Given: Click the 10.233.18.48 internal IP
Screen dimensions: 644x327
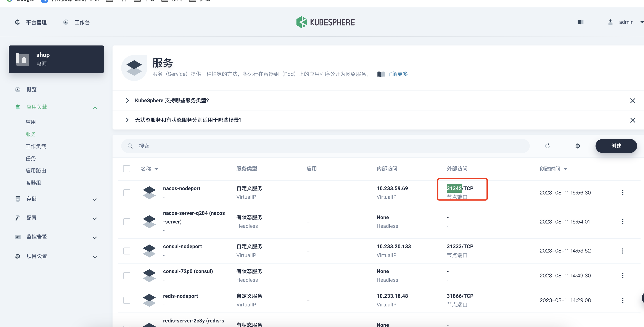Looking at the screenshot, I should [392, 296].
